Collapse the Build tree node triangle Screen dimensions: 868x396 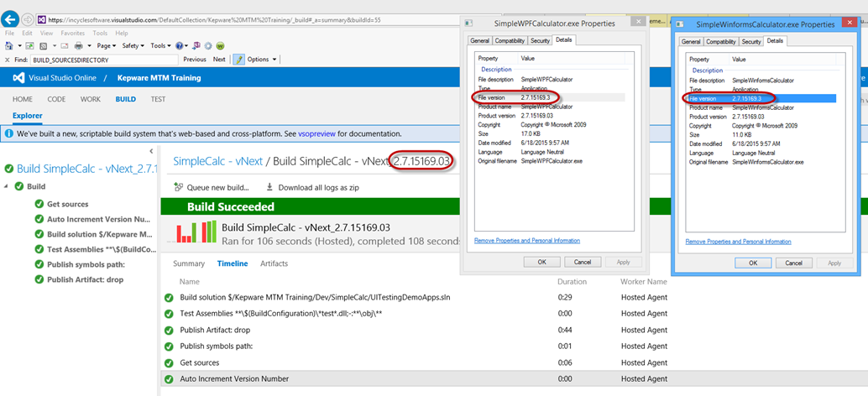pos(6,186)
